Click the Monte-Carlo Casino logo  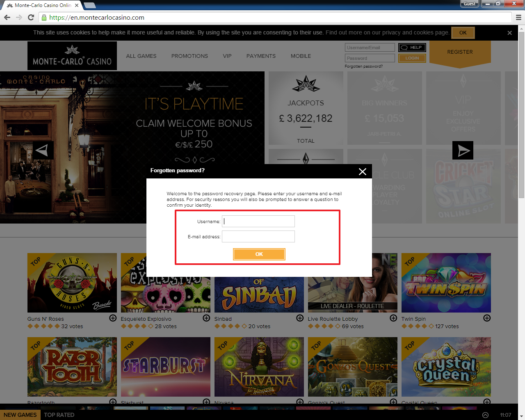pyautogui.click(x=72, y=56)
